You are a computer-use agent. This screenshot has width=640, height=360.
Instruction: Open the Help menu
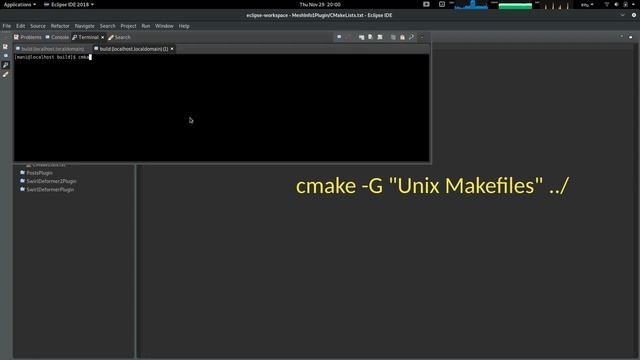(184, 26)
